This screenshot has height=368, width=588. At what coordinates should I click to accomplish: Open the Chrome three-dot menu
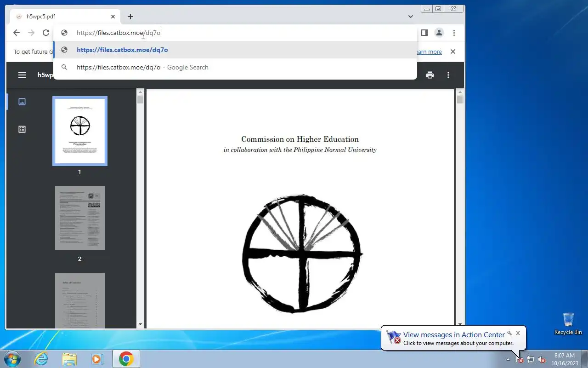[454, 33]
